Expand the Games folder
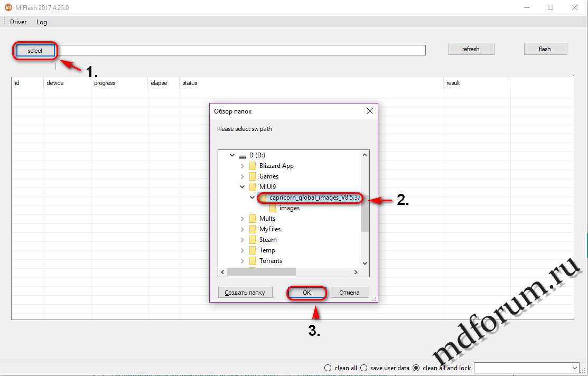This screenshot has height=376, width=588. (x=242, y=176)
